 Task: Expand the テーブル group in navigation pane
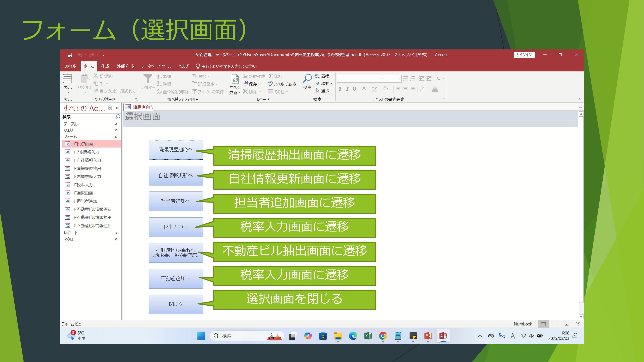tap(116, 124)
